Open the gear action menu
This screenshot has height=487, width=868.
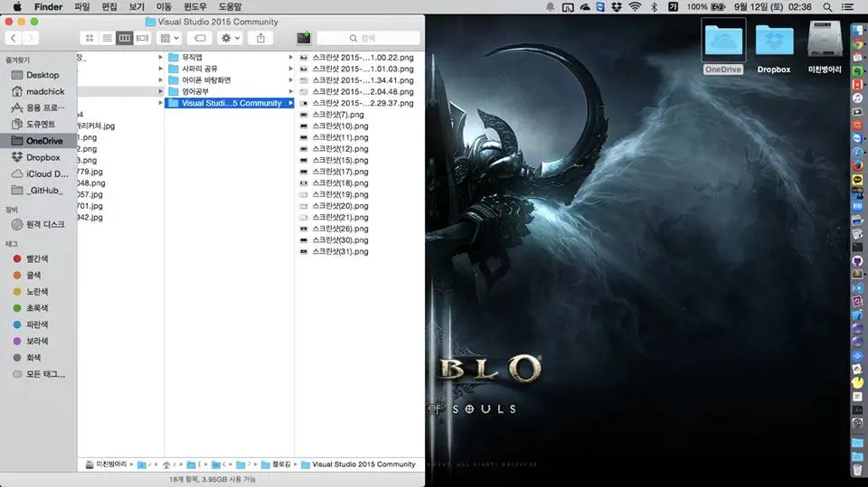coord(230,38)
